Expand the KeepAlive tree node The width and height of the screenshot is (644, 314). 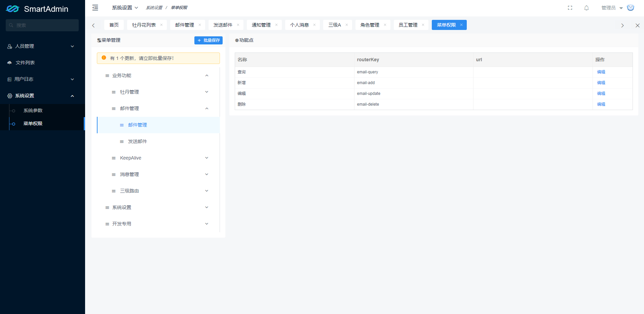[207, 158]
